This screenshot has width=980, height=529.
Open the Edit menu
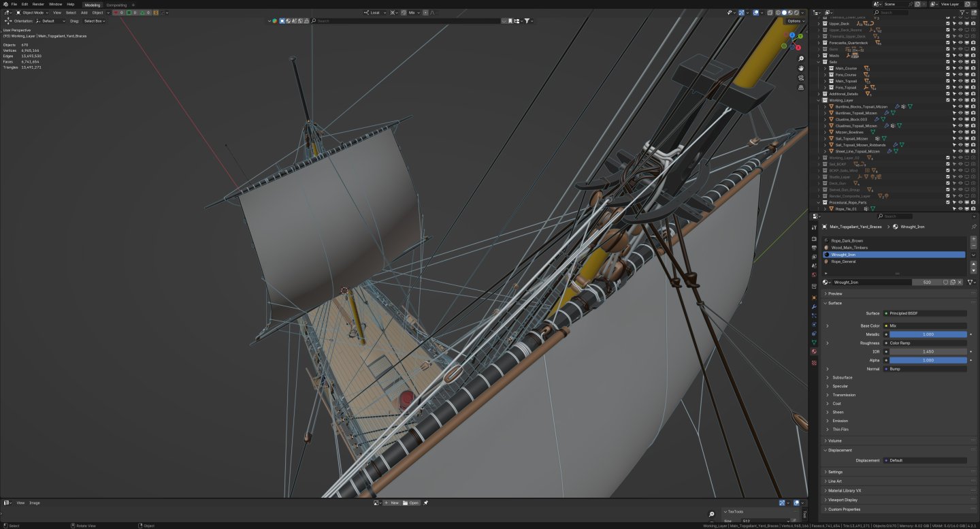(24, 4)
